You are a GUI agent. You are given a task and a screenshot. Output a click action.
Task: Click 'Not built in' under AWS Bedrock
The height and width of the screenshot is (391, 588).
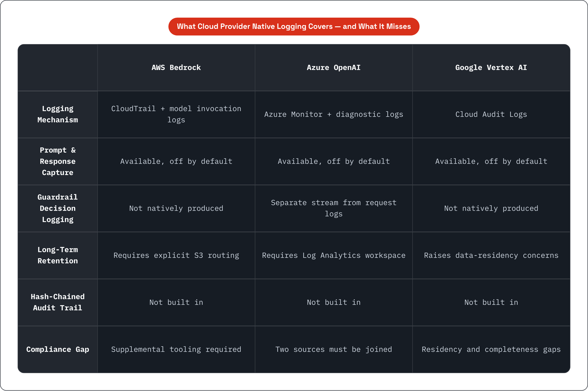point(176,302)
